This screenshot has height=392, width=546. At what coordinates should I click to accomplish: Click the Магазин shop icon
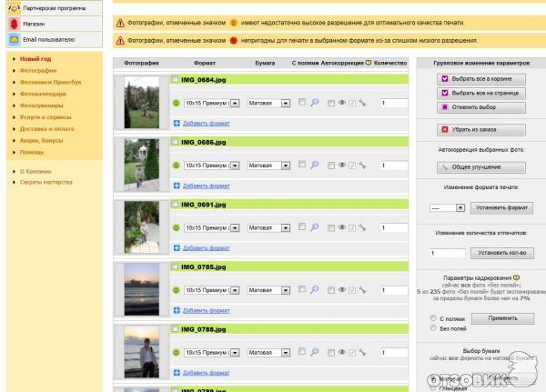point(14,23)
